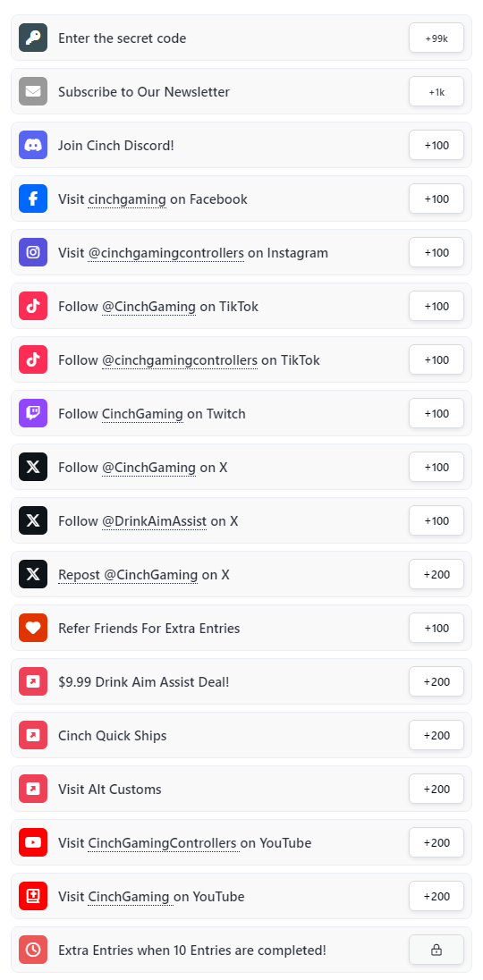Open the @DrinkAimAssist link on X

(x=155, y=521)
